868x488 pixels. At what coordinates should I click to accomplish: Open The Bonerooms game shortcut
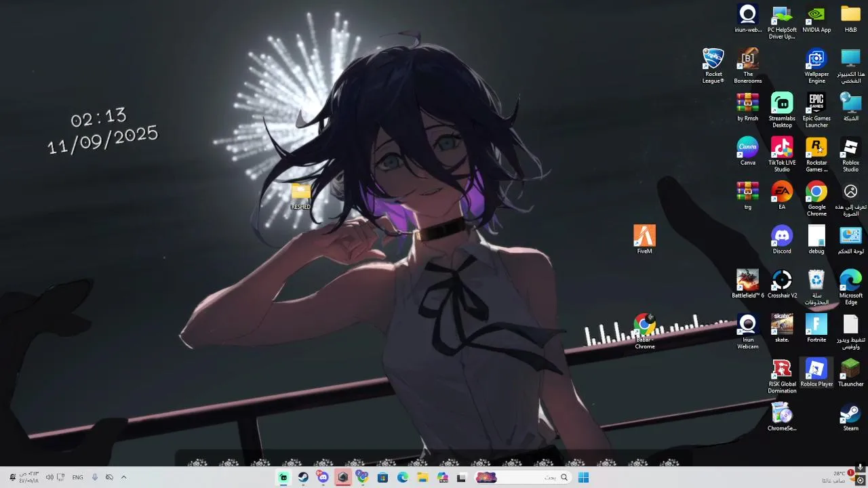click(748, 66)
